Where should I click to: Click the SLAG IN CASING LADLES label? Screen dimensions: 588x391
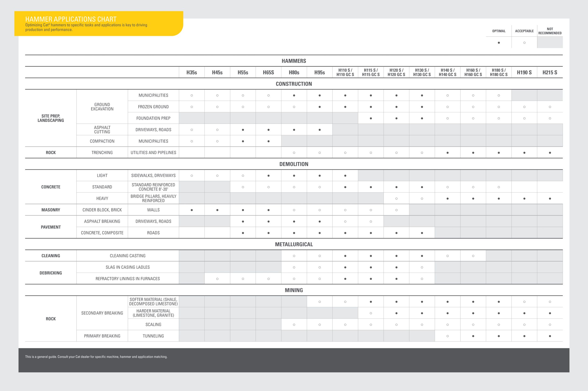128,267
